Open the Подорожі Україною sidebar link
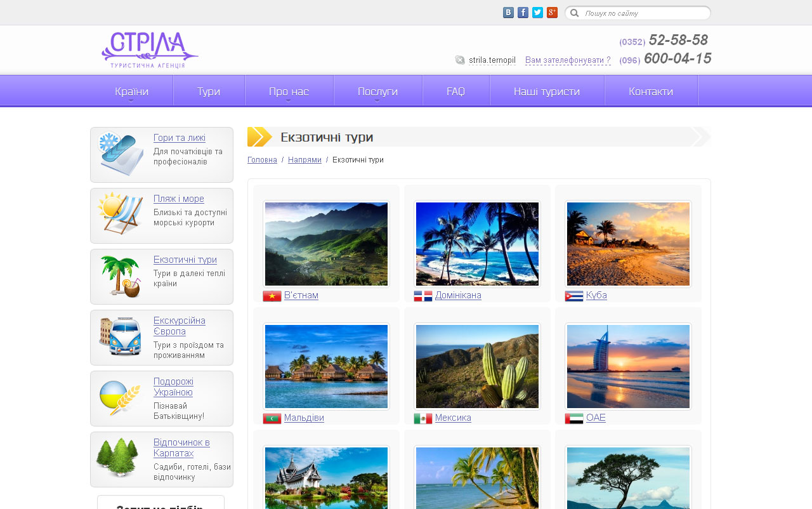 coord(173,387)
